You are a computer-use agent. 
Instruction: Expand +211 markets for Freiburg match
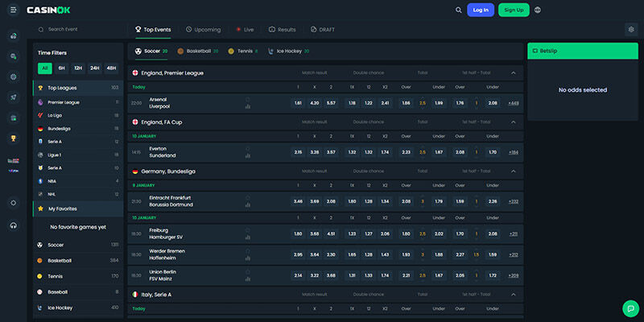pyautogui.click(x=514, y=234)
